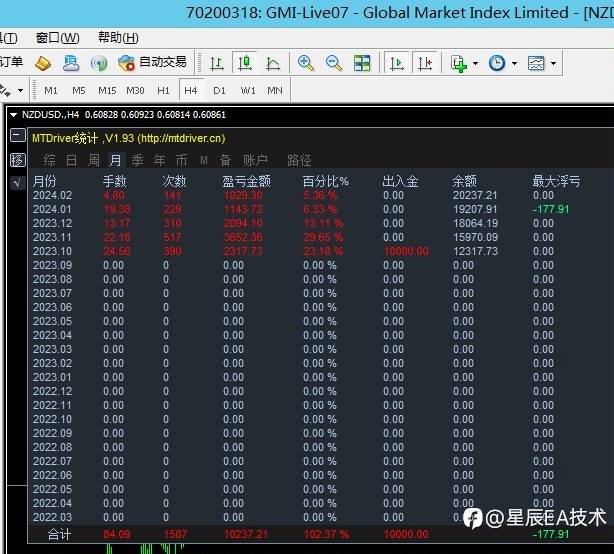Toggle chart shift

click(425, 63)
